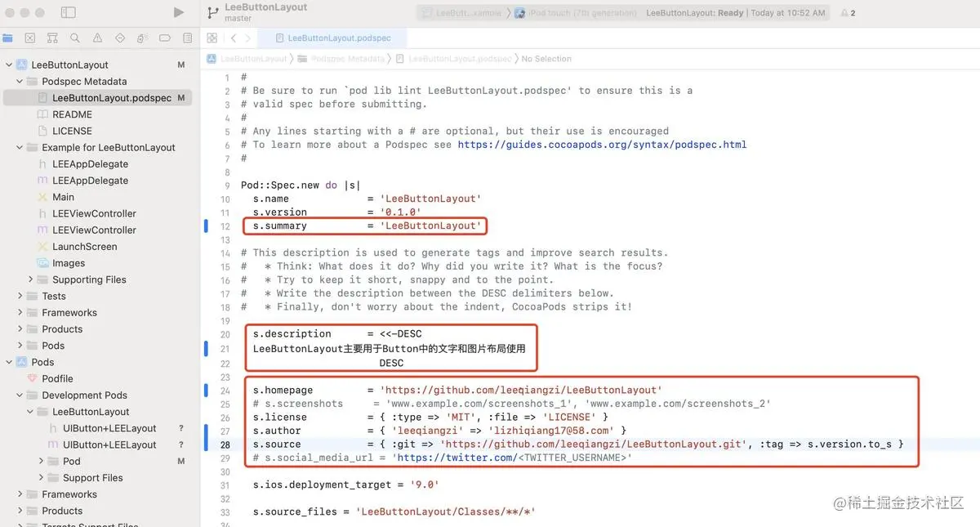
Task: Run the project with the play button
Action: pos(179,12)
